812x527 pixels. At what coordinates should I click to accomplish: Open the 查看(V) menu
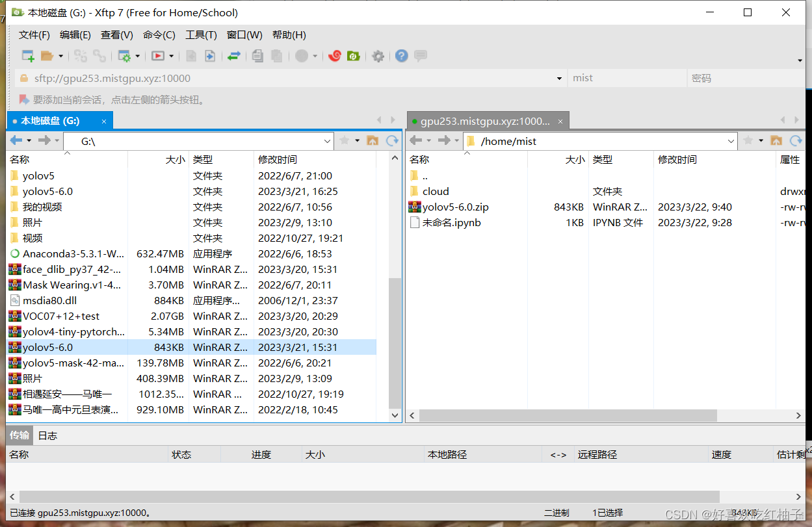point(117,35)
